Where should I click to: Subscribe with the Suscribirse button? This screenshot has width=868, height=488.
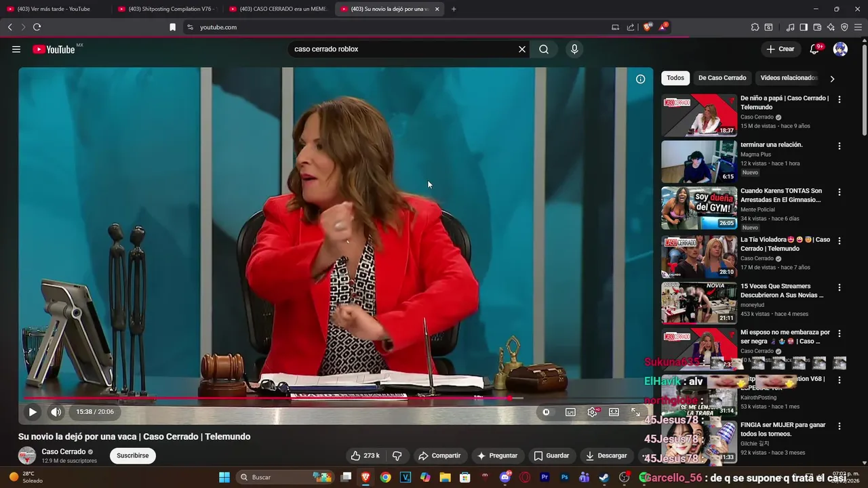[133, 455]
